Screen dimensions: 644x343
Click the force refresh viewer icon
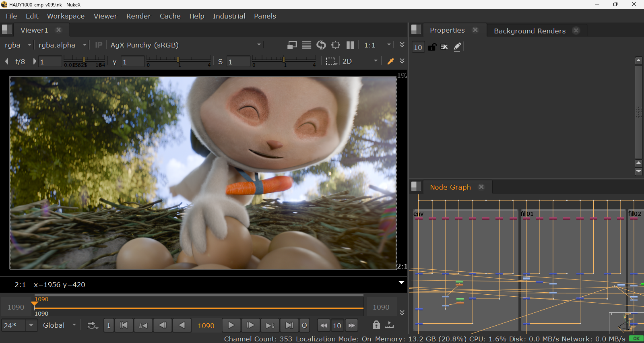[321, 45]
